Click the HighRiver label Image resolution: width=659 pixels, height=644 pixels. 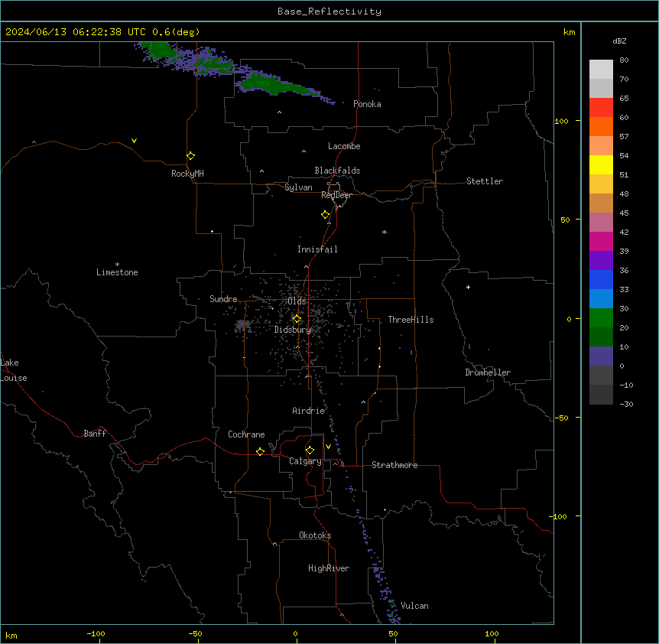point(329,568)
